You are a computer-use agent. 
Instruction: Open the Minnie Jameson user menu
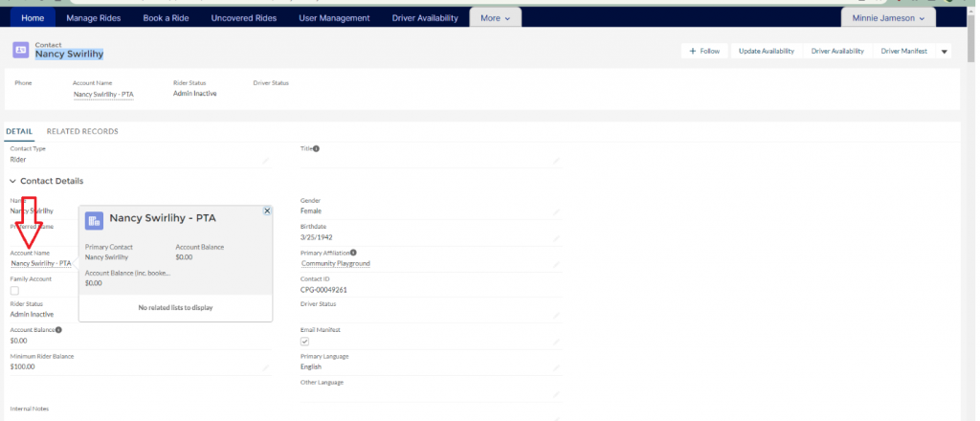pyautogui.click(x=887, y=17)
